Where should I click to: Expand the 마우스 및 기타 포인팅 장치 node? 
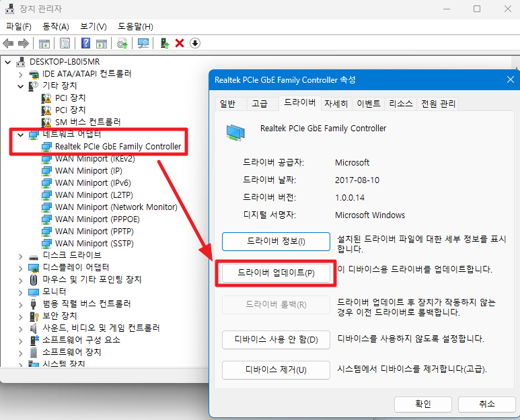pos(21,281)
